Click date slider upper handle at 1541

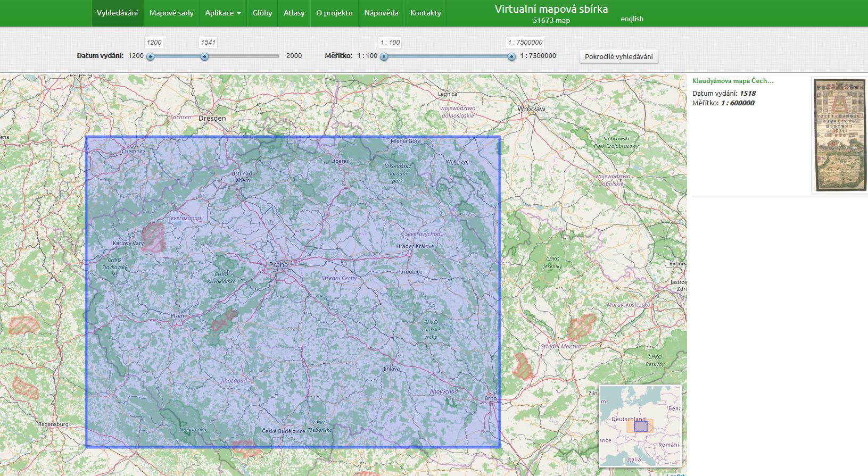pos(204,56)
